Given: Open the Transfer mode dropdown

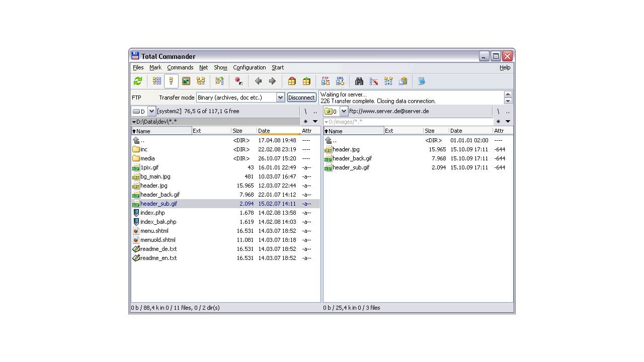Looking at the screenshot, I should pos(281,97).
